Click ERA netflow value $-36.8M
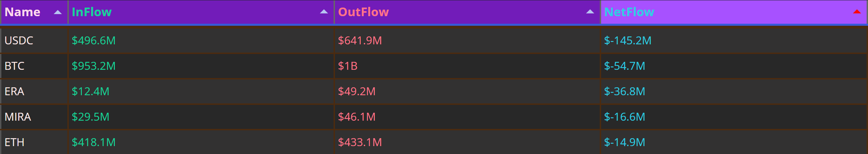The image size is (868, 154). tap(625, 91)
